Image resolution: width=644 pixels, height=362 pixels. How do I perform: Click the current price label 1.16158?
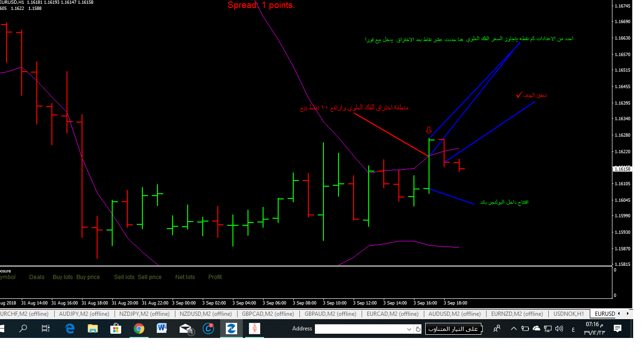coord(622,169)
